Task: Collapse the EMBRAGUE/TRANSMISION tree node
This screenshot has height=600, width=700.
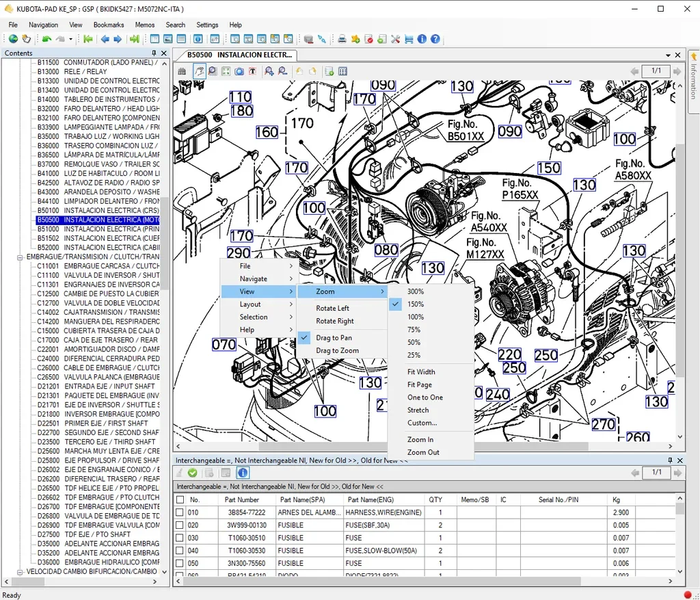Action: point(21,257)
